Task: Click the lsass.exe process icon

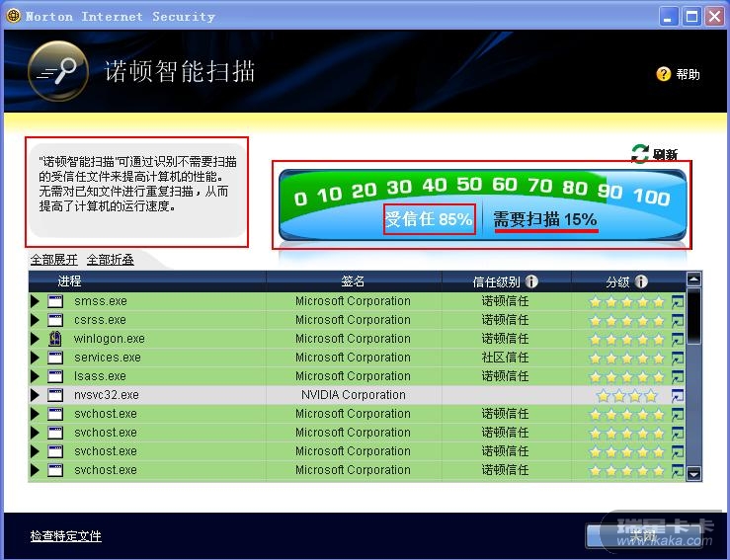Action: [x=55, y=376]
